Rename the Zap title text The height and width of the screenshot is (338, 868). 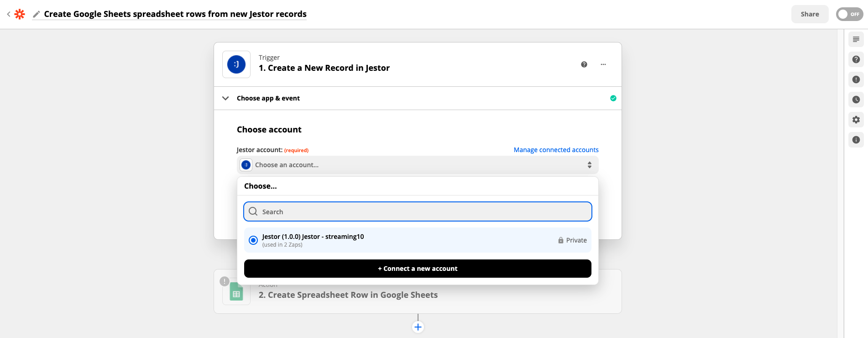pyautogui.click(x=175, y=14)
